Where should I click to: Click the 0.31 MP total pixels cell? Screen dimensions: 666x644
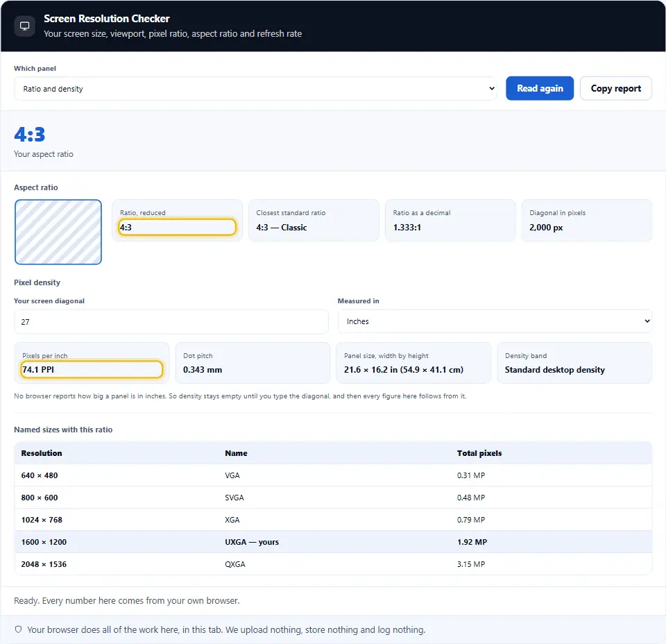[471, 475]
